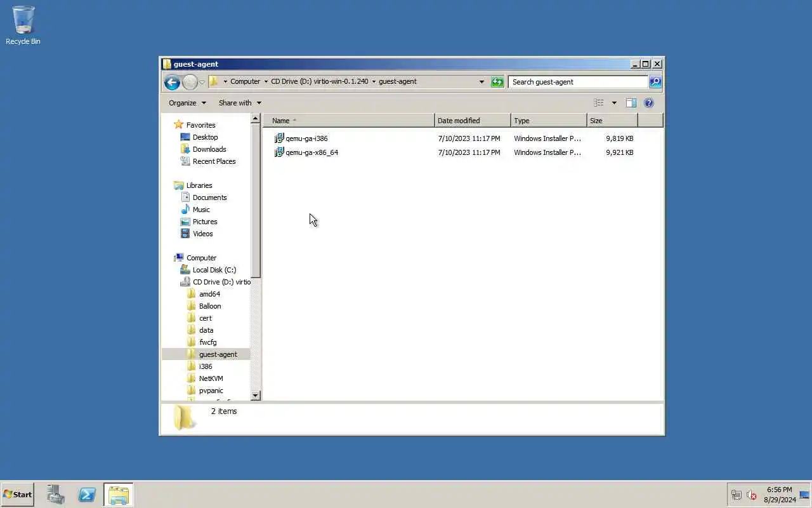This screenshot has height=508, width=812.
Task: Sort by the Size column header
Action: pyautogui.click(x=612, y=121)
